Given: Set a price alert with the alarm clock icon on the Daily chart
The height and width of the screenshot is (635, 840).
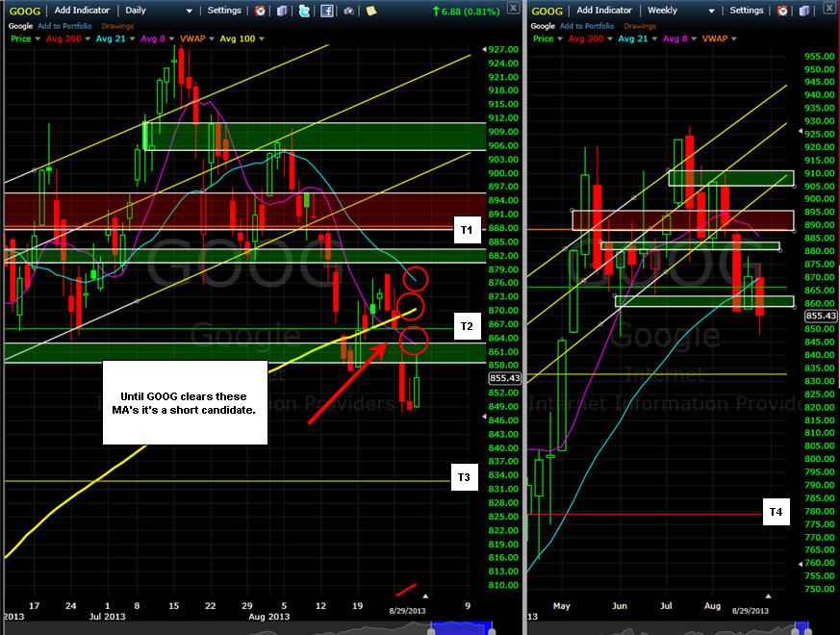Looking at the screenshot, I should tap(261, 11).
